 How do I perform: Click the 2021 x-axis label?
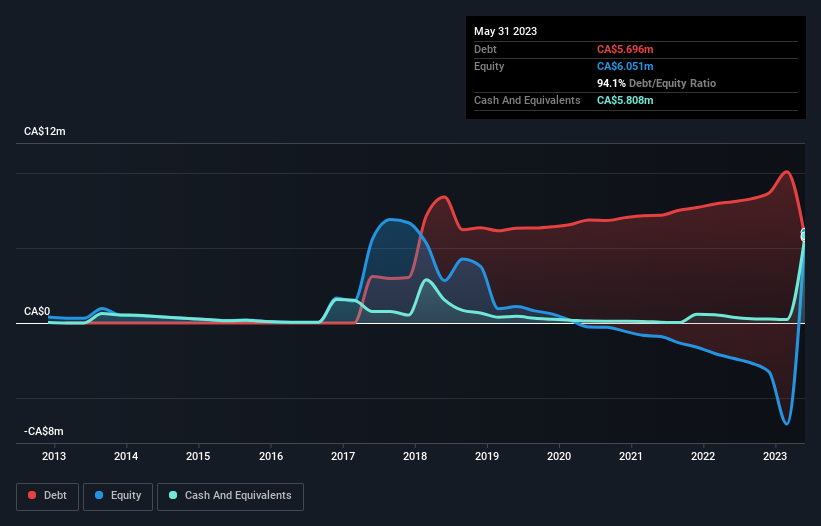click(x=631, y=456)
